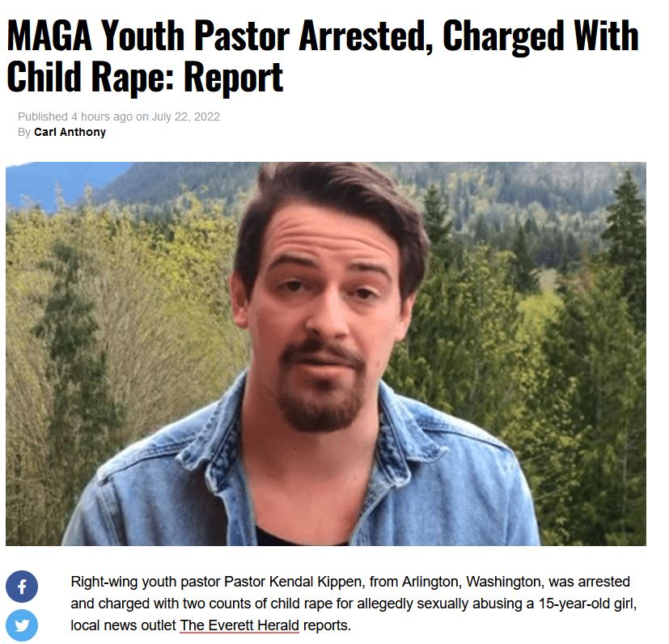
Task: Share the article via Twitter bird icon
Action: pos(22,625)
